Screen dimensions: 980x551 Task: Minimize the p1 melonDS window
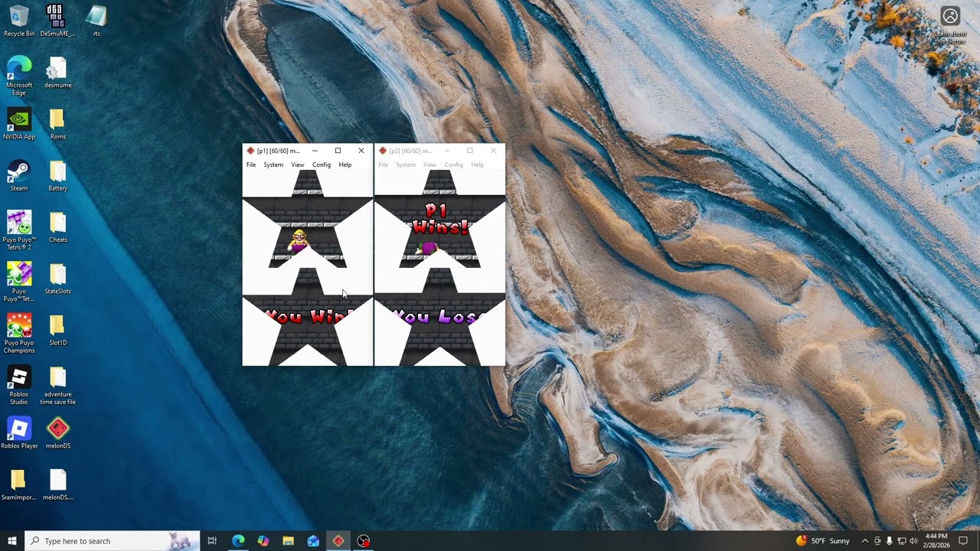click(315, 151)
